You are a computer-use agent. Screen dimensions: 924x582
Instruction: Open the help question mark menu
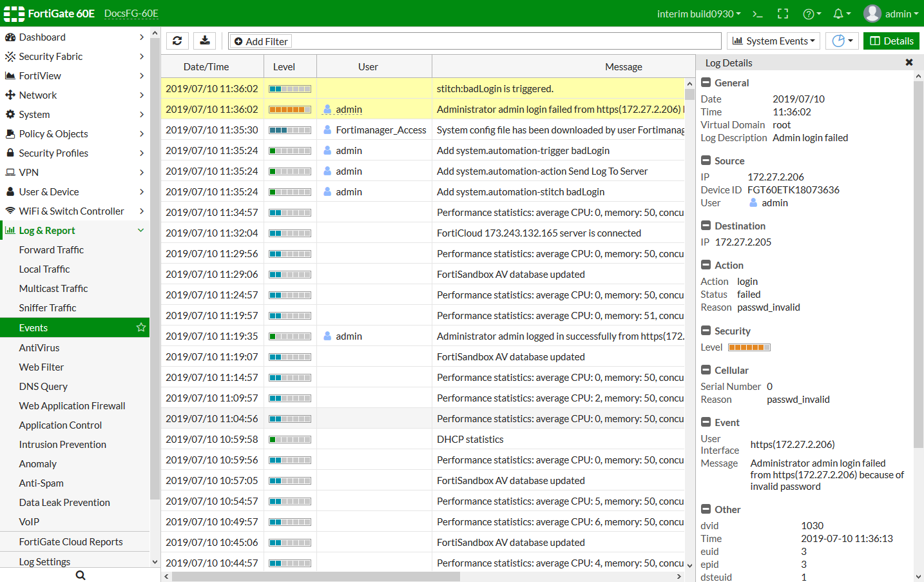coord(811,14)
